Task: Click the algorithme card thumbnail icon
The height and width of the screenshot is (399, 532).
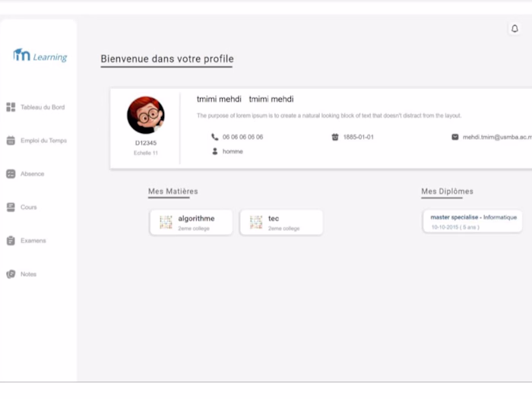Action: click(x=166, y=222)
